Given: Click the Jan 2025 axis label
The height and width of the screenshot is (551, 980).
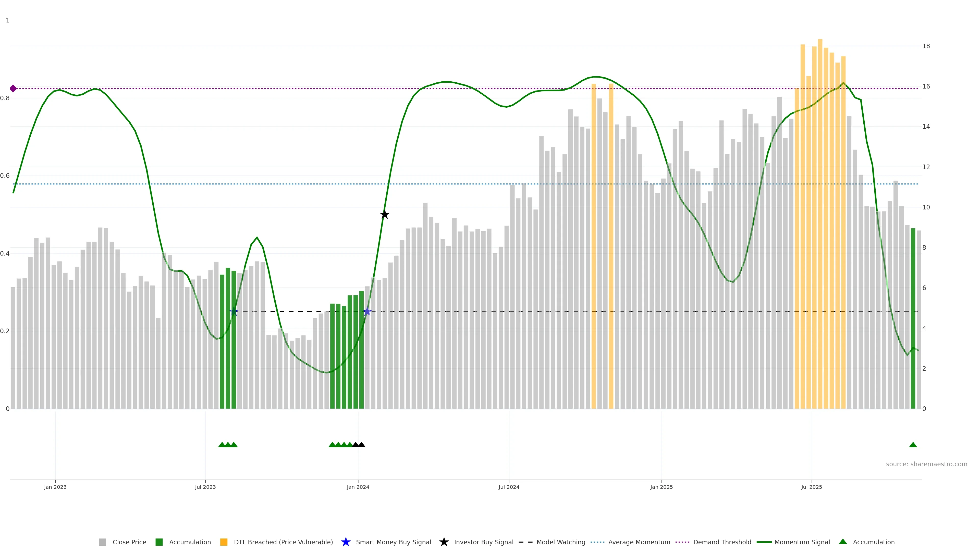Looking at the screenshot, I should (661, 487).
